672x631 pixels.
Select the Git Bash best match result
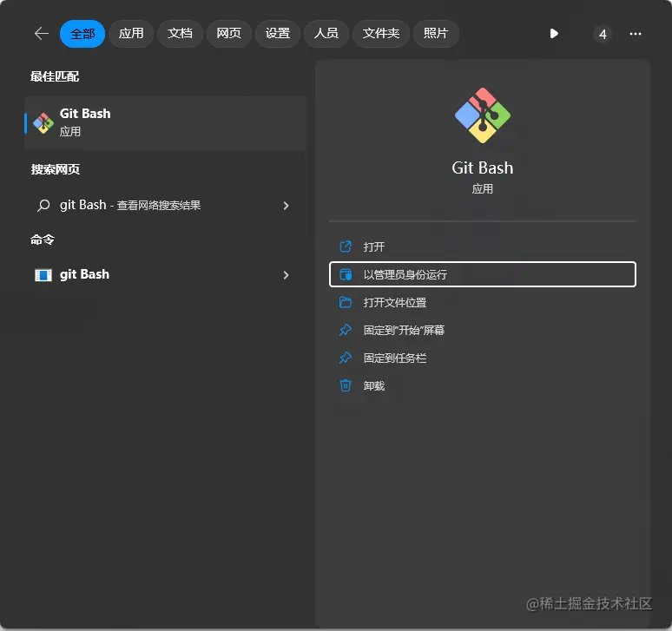[x=166, y=122]
